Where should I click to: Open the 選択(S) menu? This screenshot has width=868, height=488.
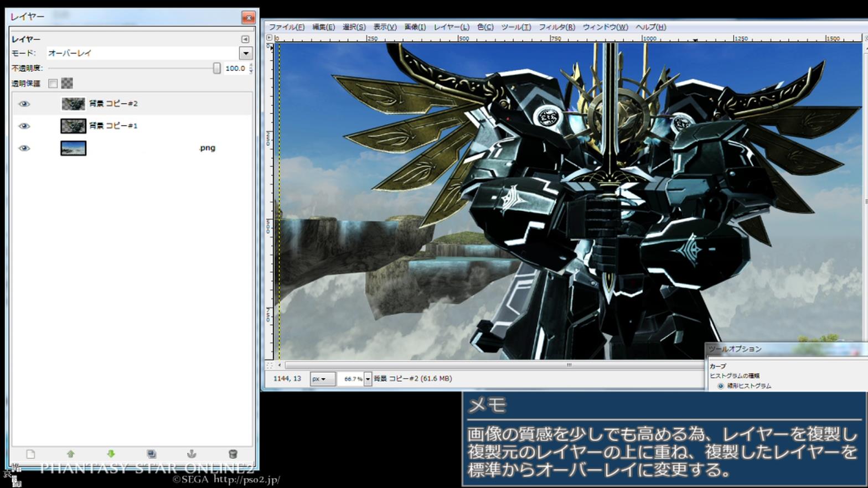[354, 27]
